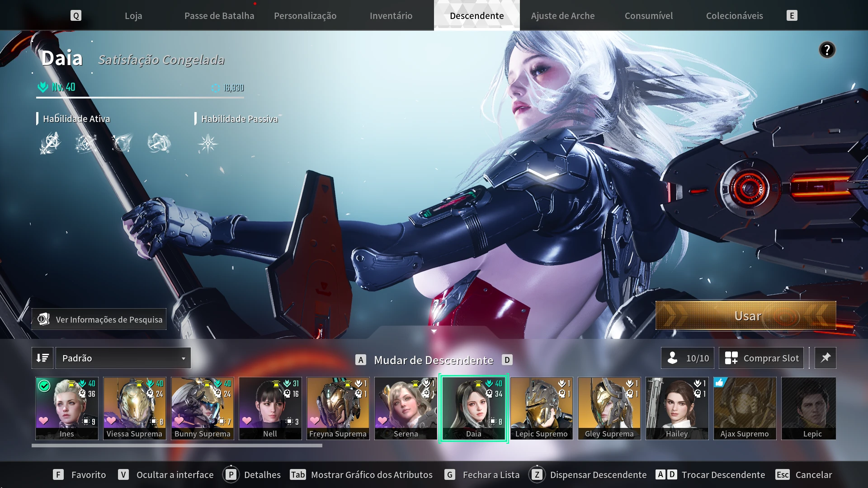Click the Comprar Slot button
The width and height of the screenshot is (868, 488).
(761, 358)
